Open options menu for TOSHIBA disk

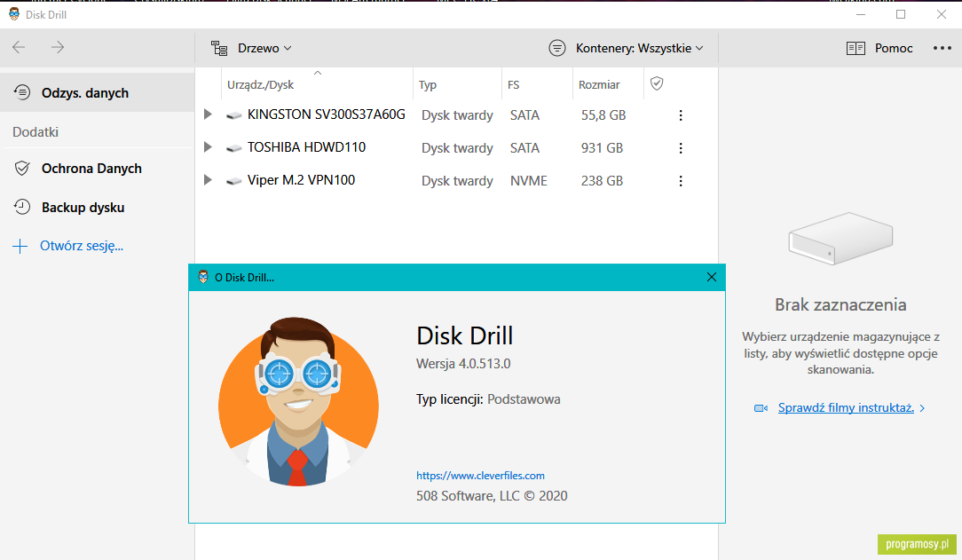point(681,148)
